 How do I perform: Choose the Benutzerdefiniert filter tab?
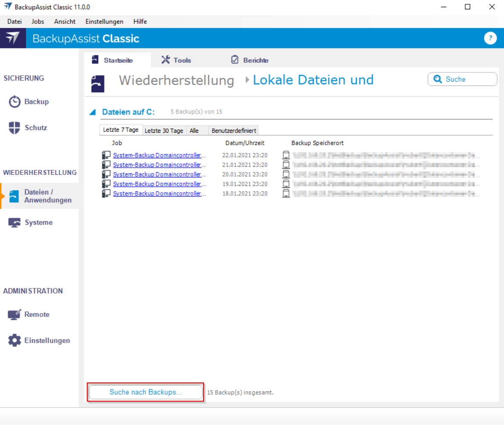point(234,131)
